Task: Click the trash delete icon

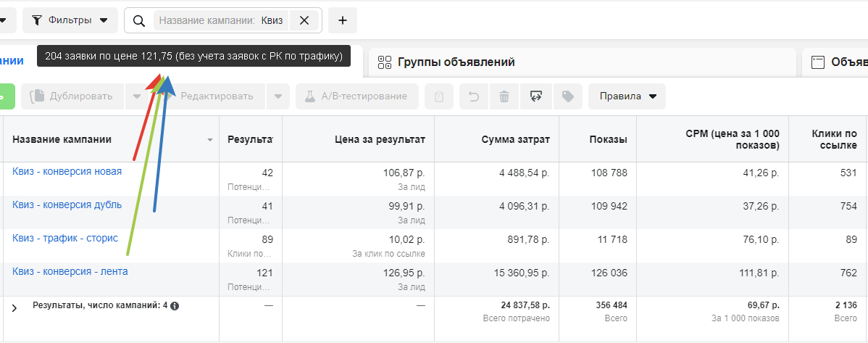Action: pyautogui.click(x=504, y=96)
